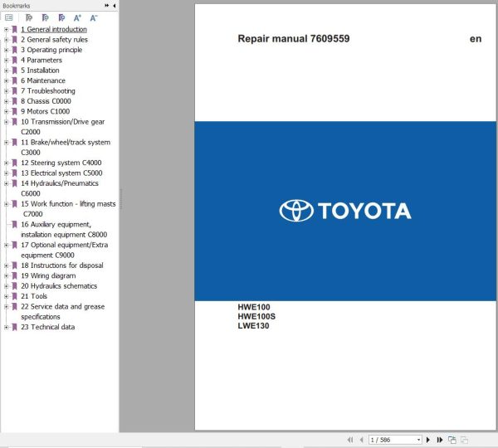Open bookmark 13 Electrical system C5000

pos(61,173)
